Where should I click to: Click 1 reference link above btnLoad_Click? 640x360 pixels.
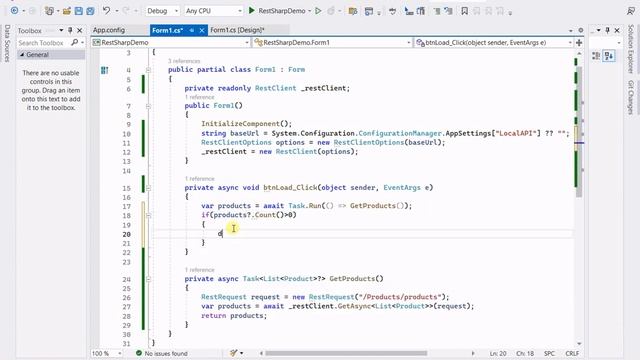coord(200,179)
